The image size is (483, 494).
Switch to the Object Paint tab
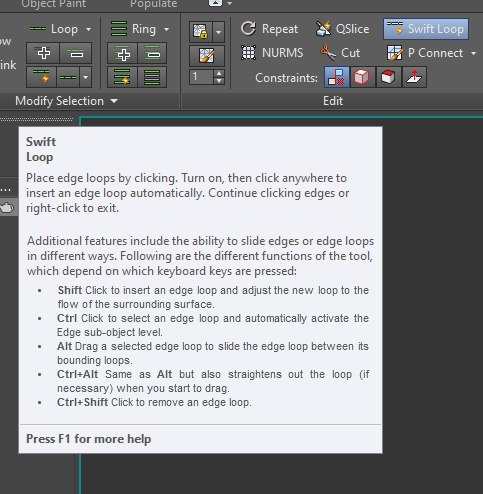point(53,4)
